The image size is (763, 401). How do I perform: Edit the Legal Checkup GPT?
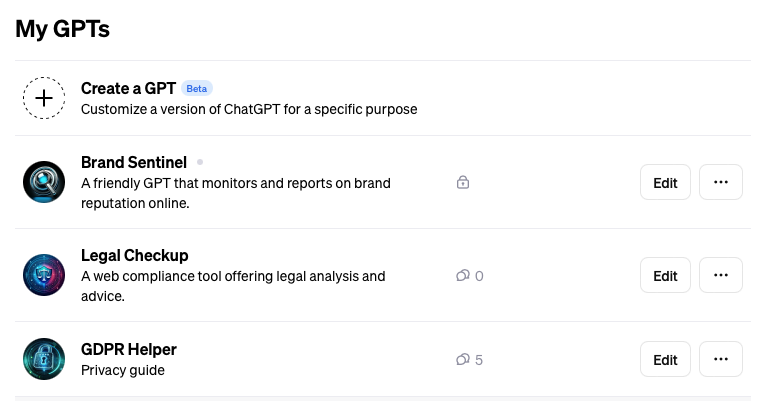(x=665, y=275)
